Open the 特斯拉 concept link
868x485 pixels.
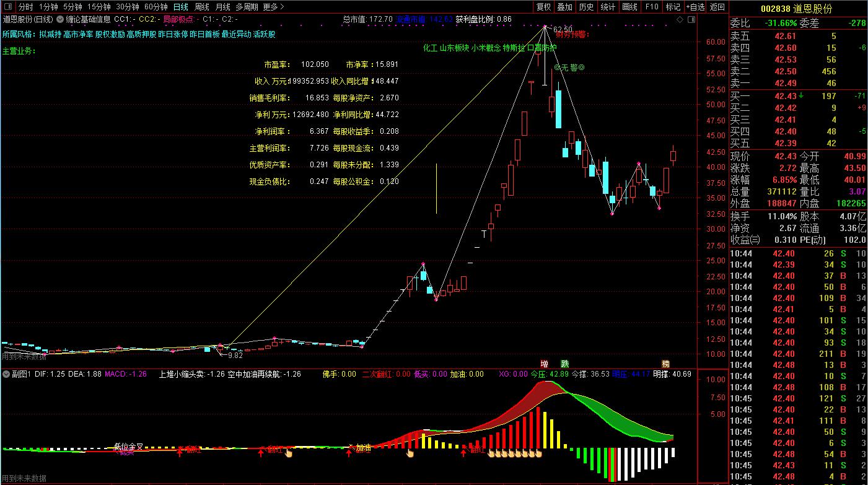click(x=514, y=48)
